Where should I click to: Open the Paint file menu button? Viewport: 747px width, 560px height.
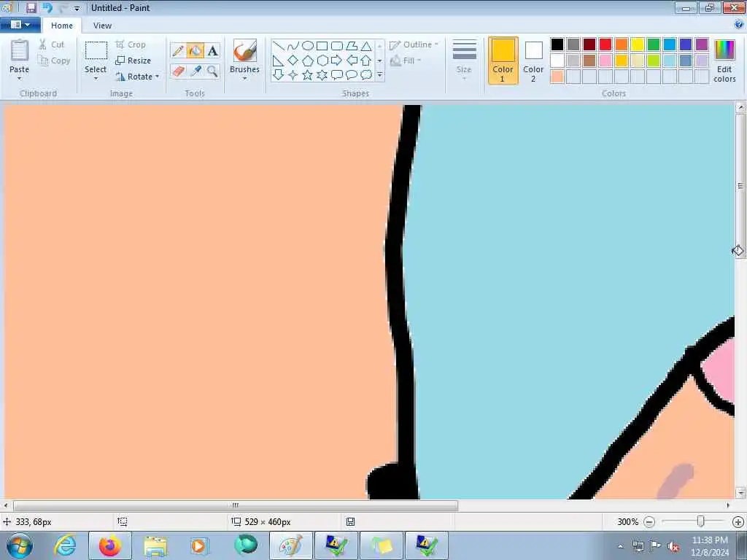click(20, 25)
